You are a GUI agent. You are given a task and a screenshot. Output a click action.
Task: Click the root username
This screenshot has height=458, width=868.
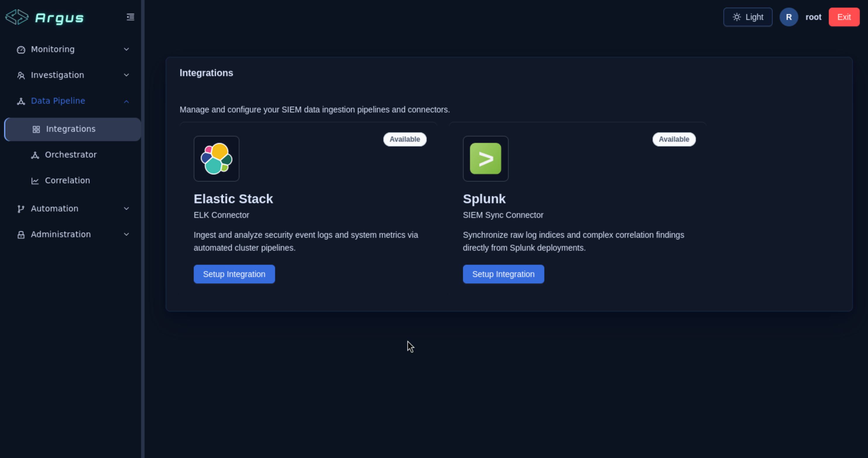click(x=813, y=17)
